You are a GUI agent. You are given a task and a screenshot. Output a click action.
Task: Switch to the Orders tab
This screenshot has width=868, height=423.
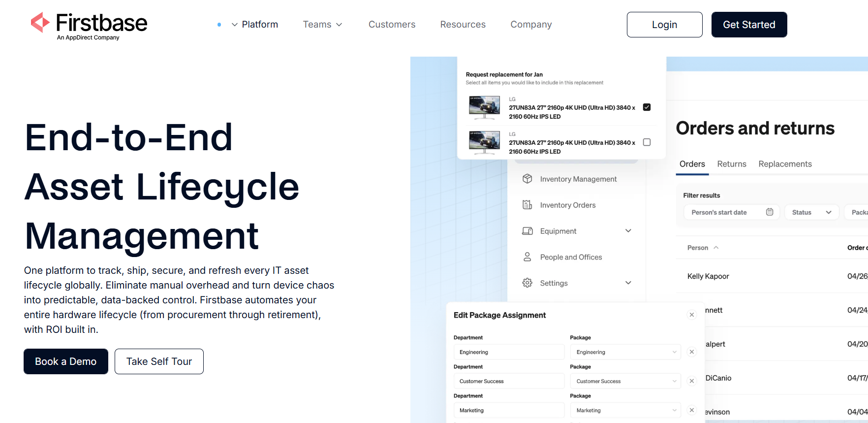point(692,164)
